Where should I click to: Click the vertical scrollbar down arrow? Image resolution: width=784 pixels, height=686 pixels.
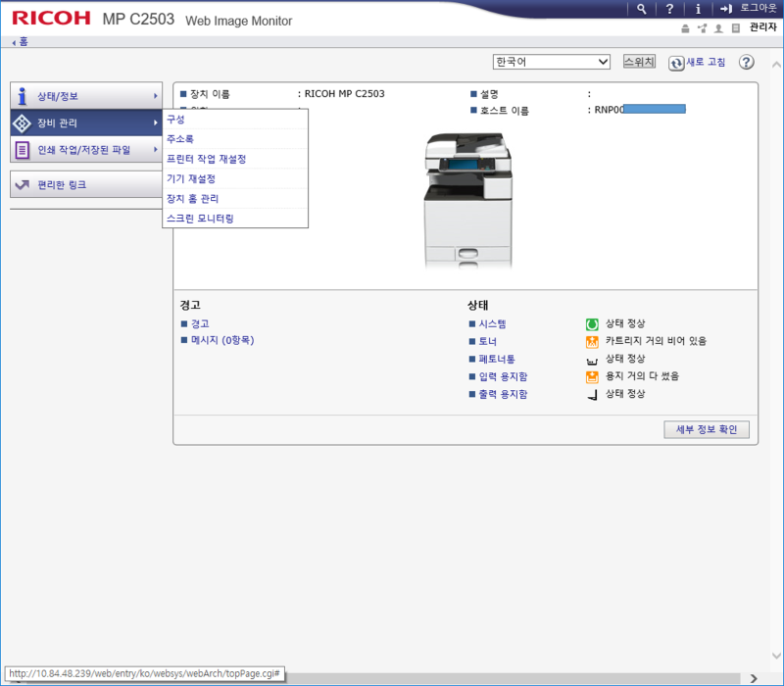(x=776, y=656)
